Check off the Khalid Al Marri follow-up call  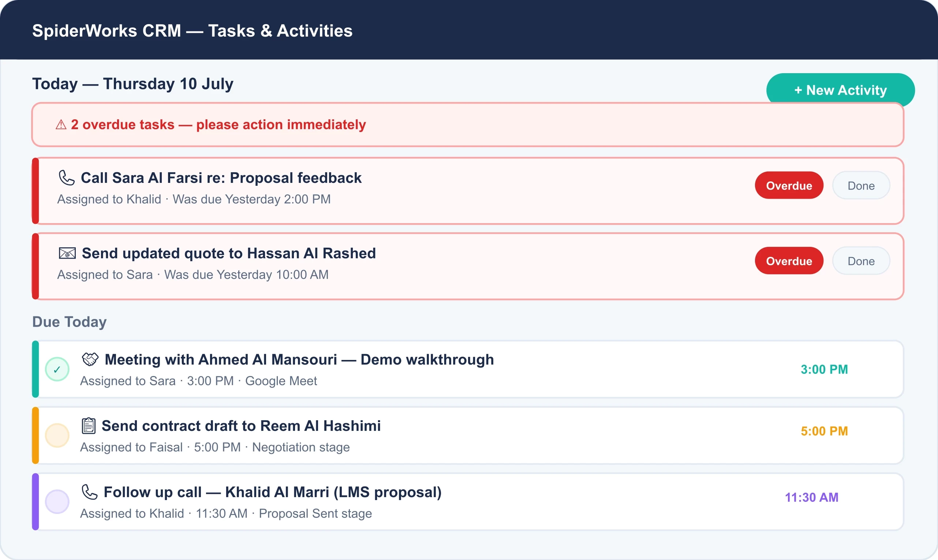(x=57, y=502)
